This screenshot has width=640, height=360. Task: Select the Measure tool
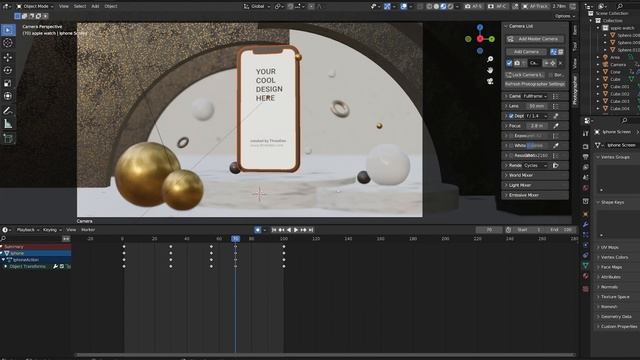pyautogui.click(x=8, y=124)
